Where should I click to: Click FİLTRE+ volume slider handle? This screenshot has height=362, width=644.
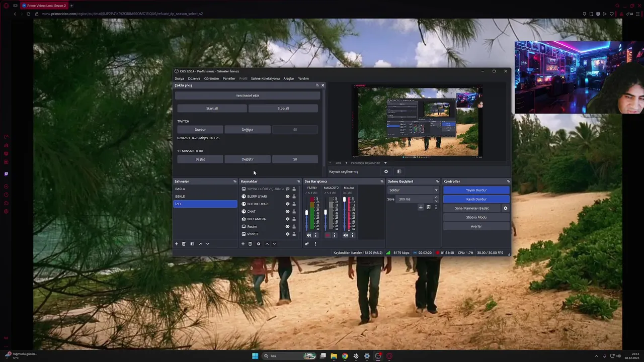(306, 213)
